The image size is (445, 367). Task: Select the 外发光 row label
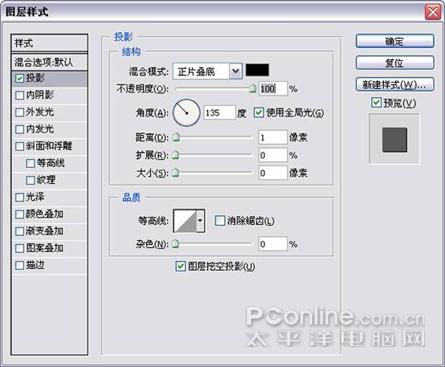click(x=40, y=112)
